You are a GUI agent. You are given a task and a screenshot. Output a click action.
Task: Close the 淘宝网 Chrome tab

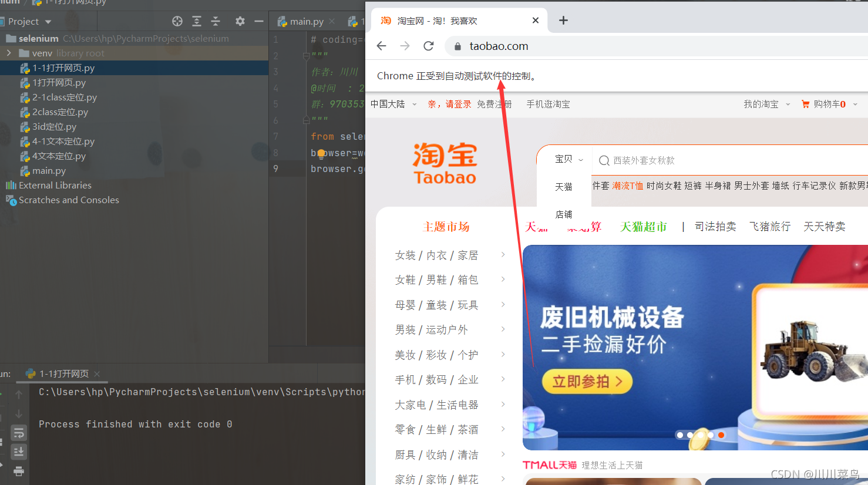[536, 21]
